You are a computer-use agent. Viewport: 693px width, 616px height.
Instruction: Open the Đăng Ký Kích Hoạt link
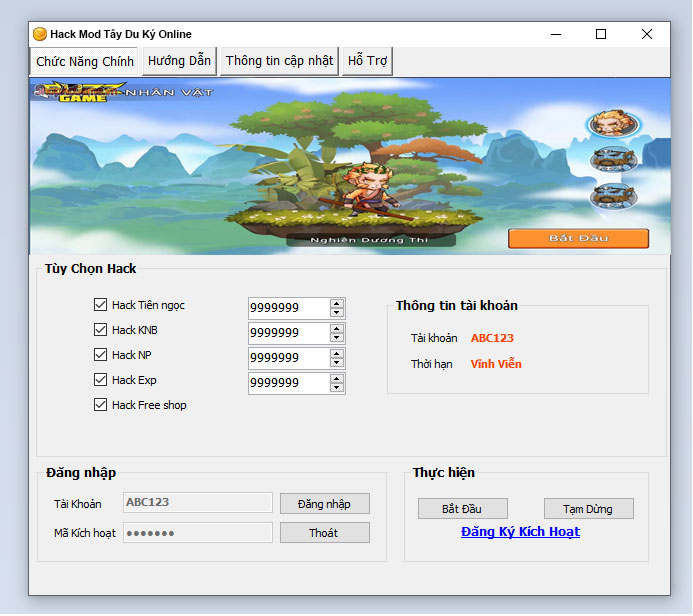(x=520, y=532)
